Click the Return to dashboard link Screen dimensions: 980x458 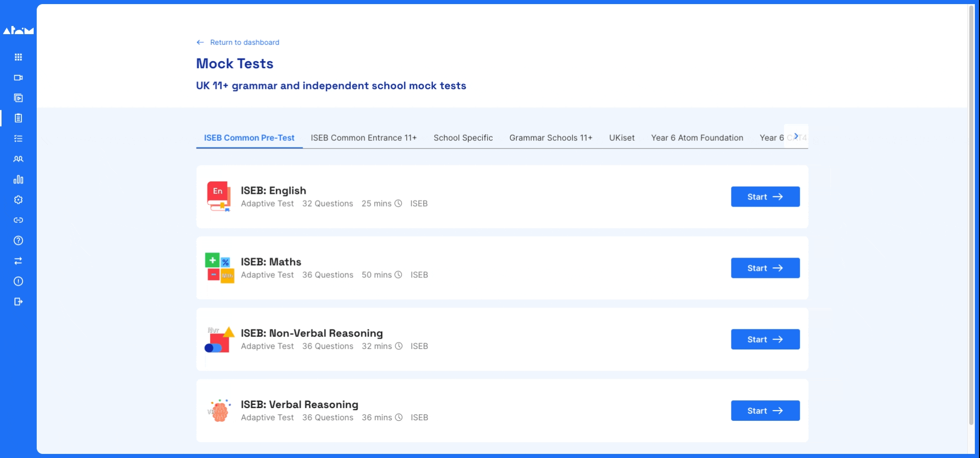pos(244,42)
